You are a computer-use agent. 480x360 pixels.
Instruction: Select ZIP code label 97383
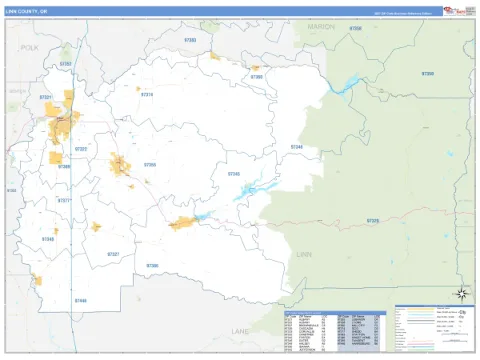190,40
